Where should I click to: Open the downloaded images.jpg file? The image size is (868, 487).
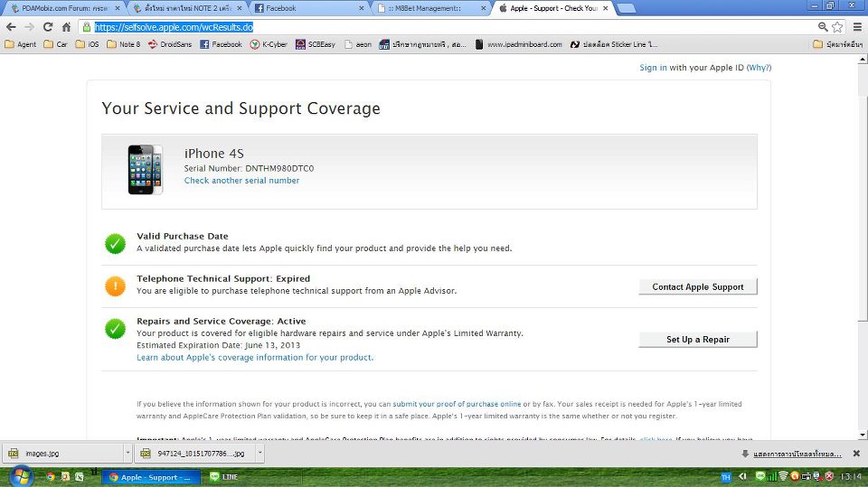pyautogui.click(x=64, y=454)
